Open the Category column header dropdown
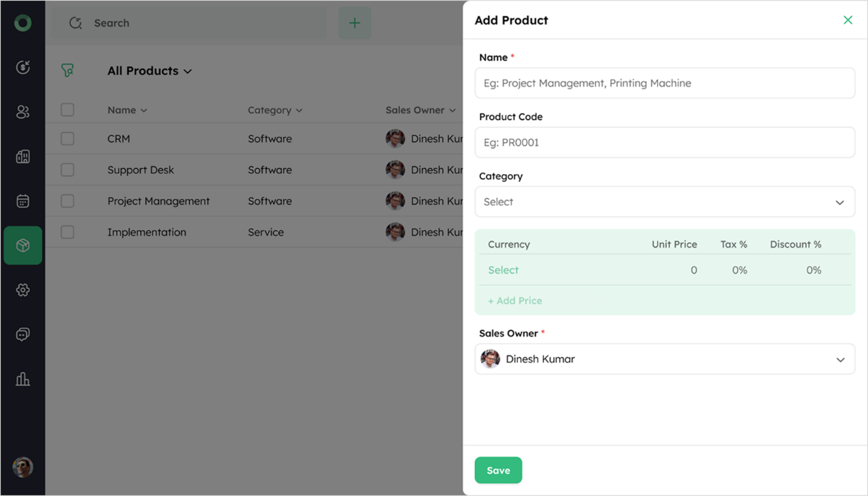Viewport: 868px width, 496px height. (275, 110)
